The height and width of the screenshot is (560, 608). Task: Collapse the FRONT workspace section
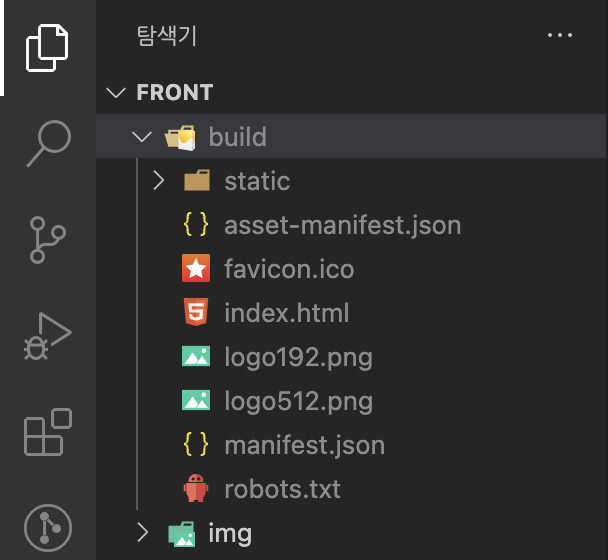click(x=116, y=92)
